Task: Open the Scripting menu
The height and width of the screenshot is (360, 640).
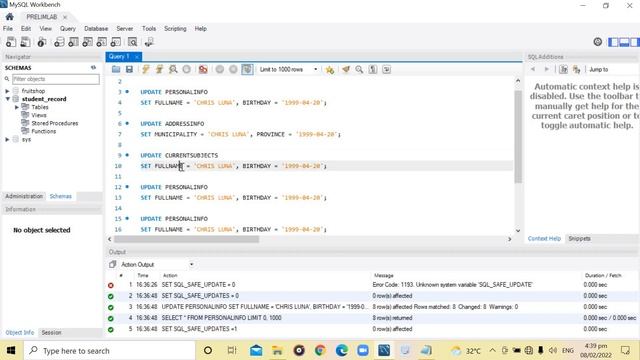Action: (175, 29)
